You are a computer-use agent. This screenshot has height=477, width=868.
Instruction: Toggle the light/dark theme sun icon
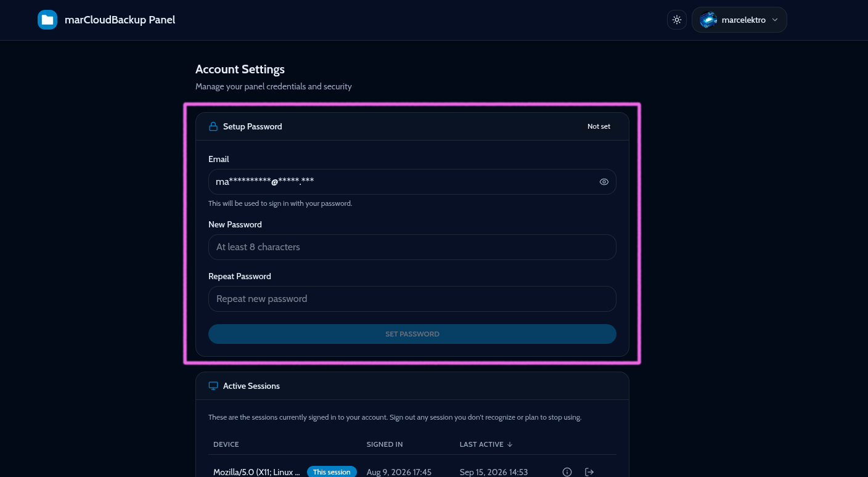[x=677, y=20]
